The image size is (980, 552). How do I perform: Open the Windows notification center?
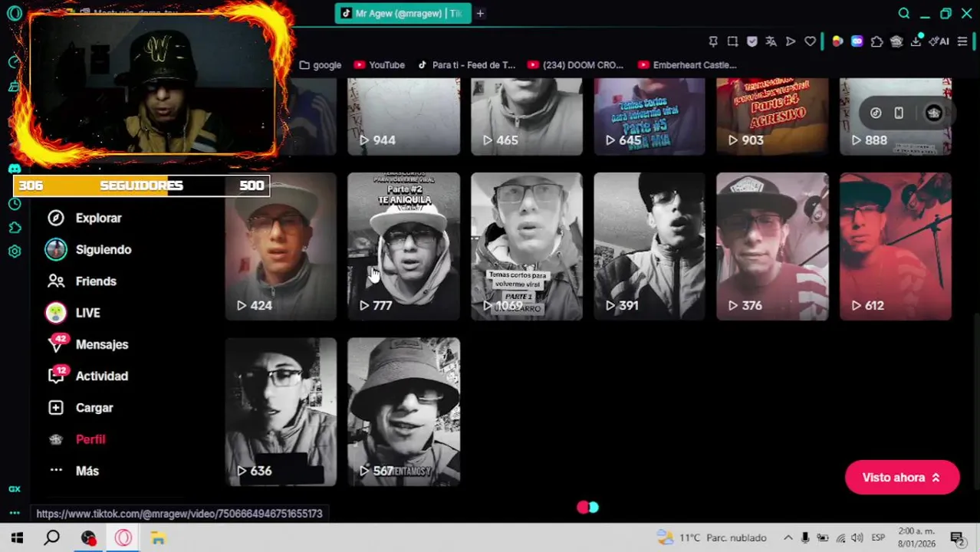click(957, 538)
